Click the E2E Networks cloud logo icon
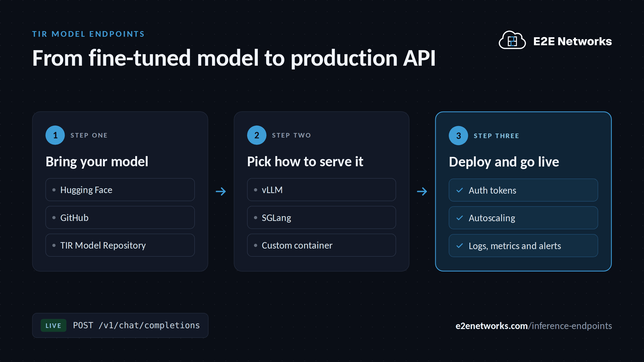The width and height of the screenshot is (644, 362). point(512,40)
